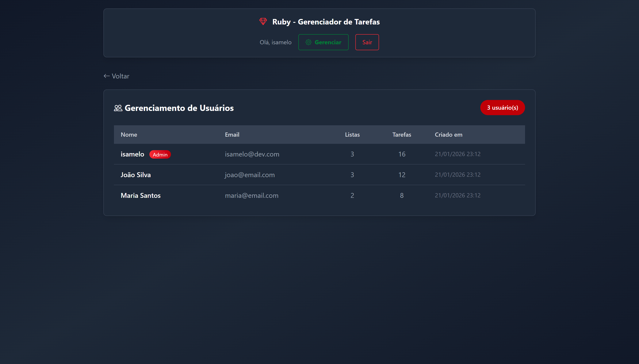The width and height of the screenshot is (639, 364).
Task: Click the maria@email.com email address
Action: point(251,195)
